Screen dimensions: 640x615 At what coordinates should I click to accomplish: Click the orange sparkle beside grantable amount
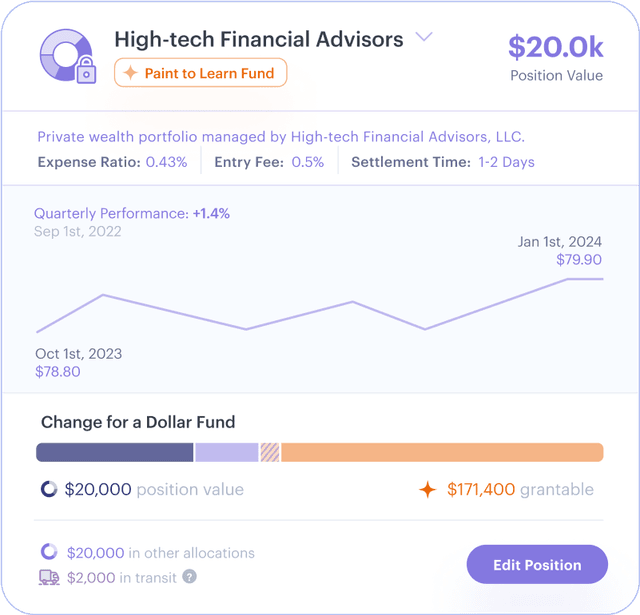pos(428,490)
